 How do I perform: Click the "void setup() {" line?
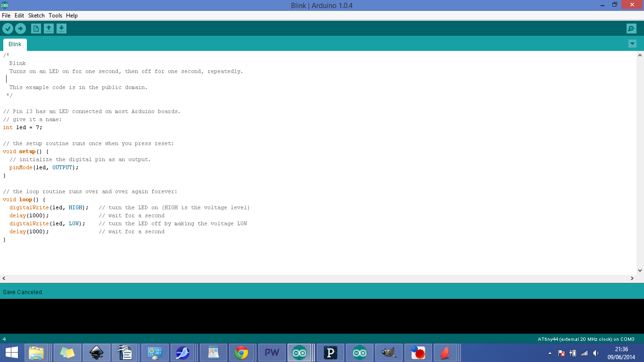[26, 151]
